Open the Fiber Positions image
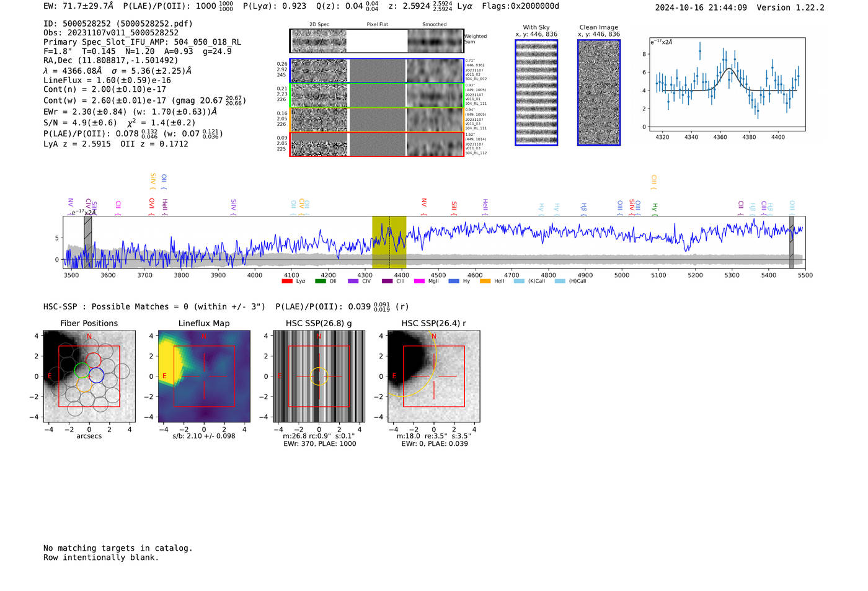868x591 pixels. 89,376
